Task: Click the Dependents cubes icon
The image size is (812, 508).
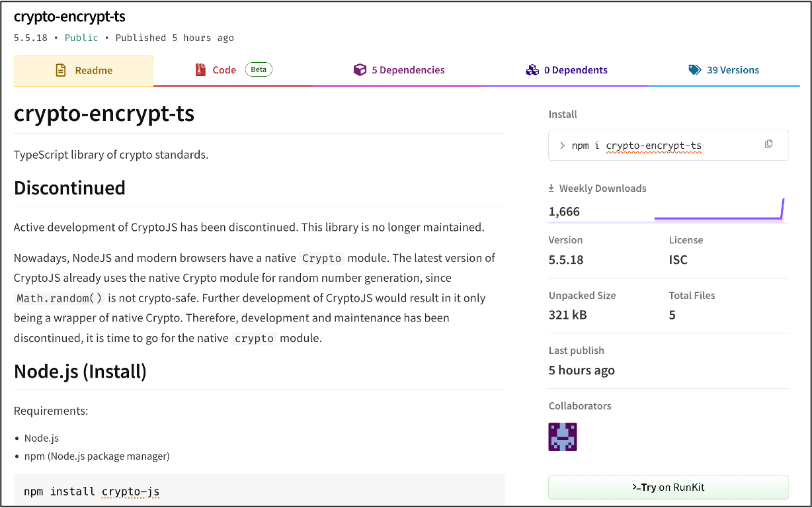Action: point(532,70)
